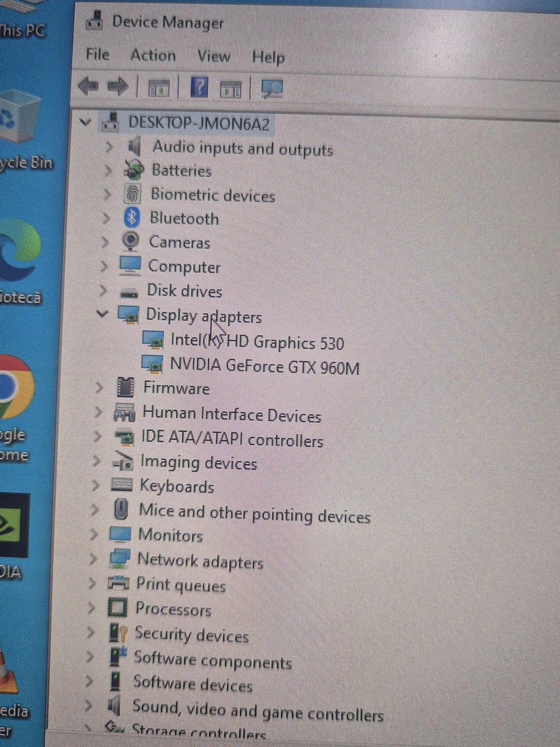Select the mouse icon for pointing devices
The image size is (560, 747).
pyautogui.click(x=121, y=509)
